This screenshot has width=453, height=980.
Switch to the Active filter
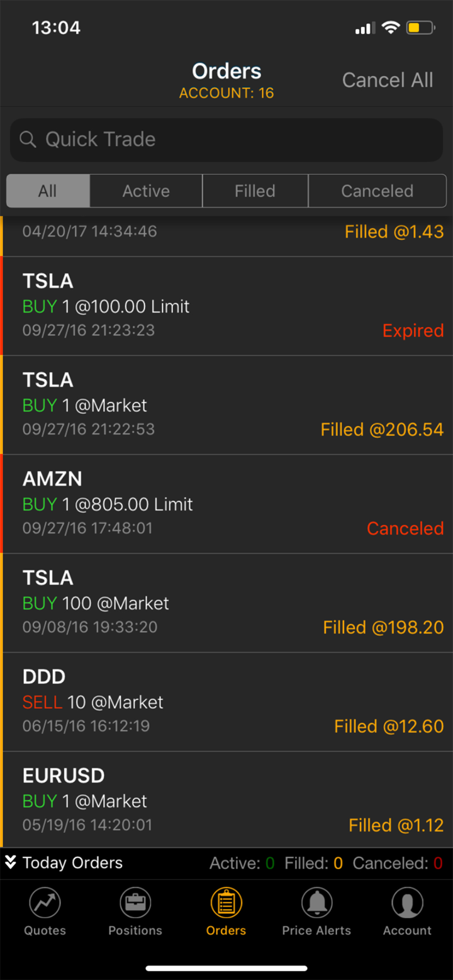tap(146, 191)
